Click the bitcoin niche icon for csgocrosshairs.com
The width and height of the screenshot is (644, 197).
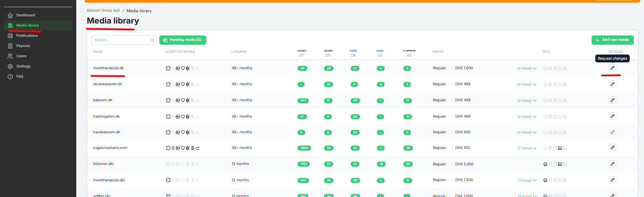click(x=193, y=148)
